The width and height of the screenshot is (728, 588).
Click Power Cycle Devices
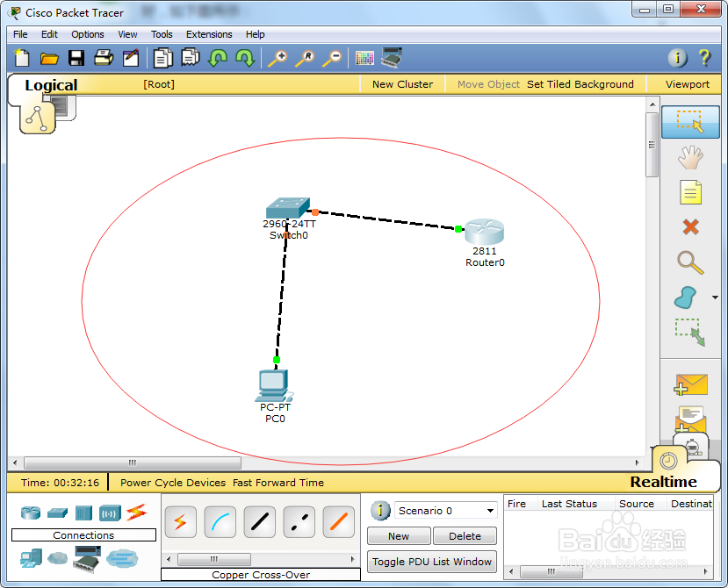(173, 483)
